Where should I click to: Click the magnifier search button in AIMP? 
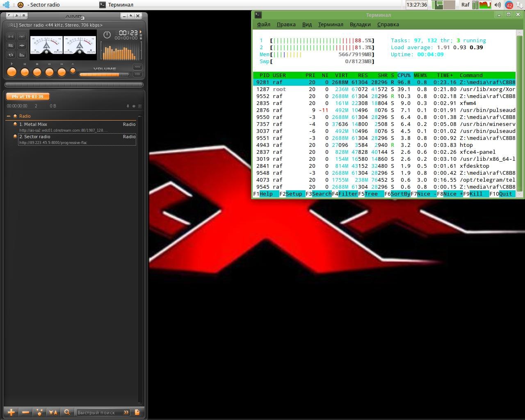point(67,413)
